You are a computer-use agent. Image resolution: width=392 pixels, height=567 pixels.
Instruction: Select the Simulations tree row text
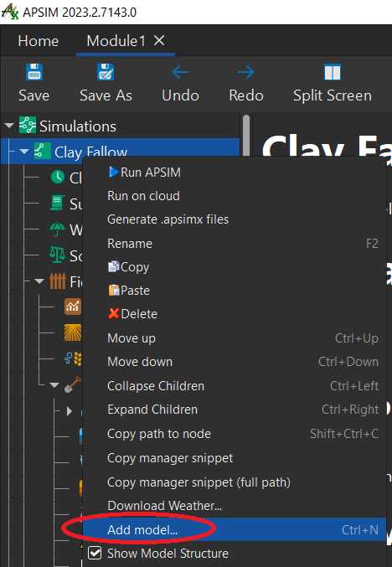(x=78, y=126)
